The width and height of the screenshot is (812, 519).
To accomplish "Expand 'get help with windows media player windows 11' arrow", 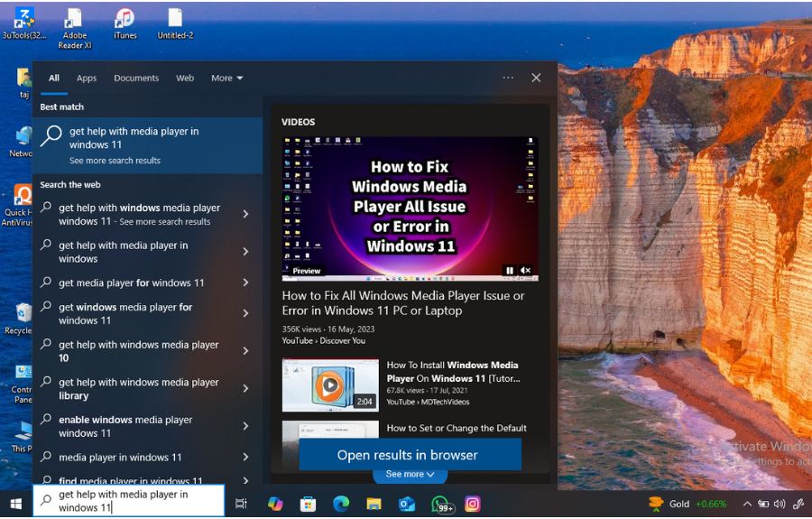I will pyautogui.click(x=245, y=214).
